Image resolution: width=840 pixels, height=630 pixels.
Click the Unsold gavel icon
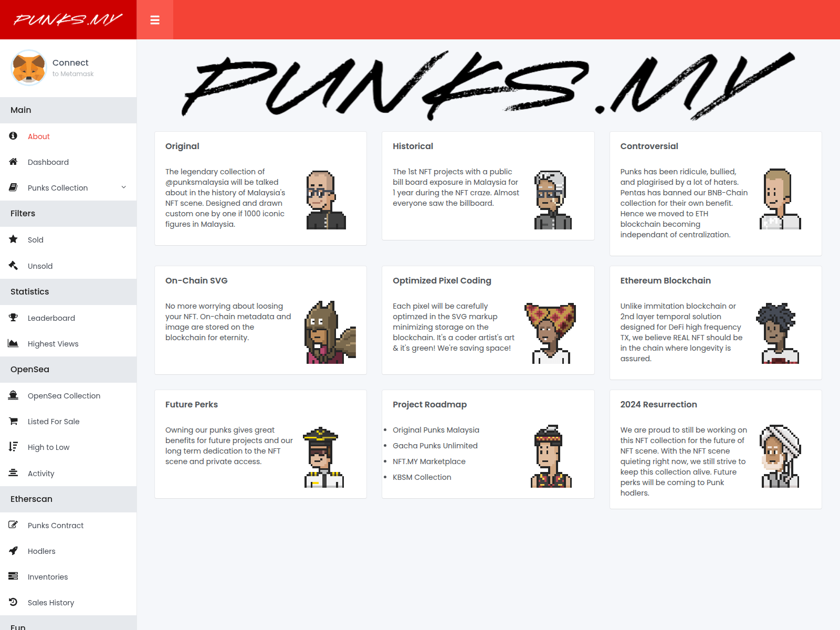13,266
